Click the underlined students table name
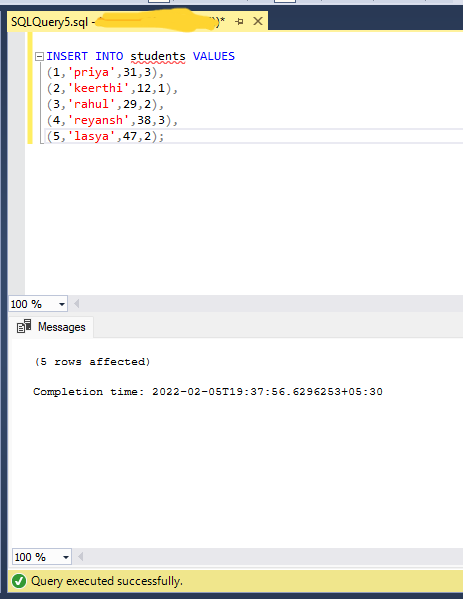Screen dimensions: 463x599 coord(158,56)
